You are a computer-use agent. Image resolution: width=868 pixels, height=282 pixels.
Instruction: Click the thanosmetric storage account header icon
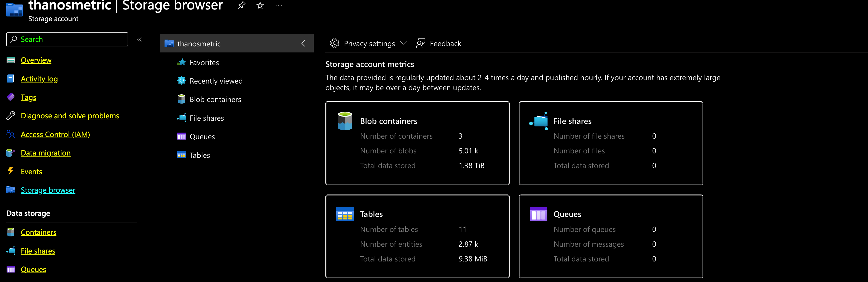(x=15, y=9)
